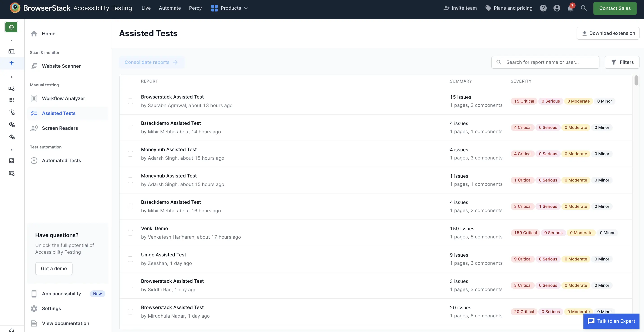
Task: Click Download extension button
Action: tap(608, 33)
